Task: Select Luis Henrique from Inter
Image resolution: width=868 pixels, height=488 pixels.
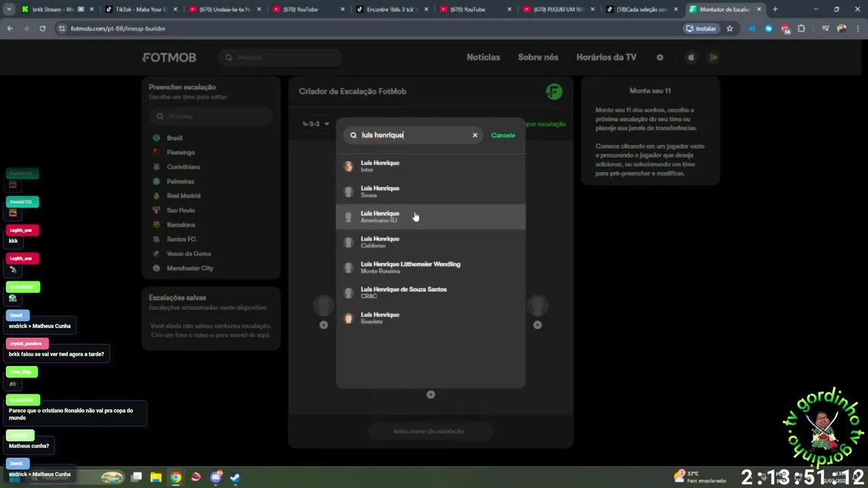Action: click(431, 166)
